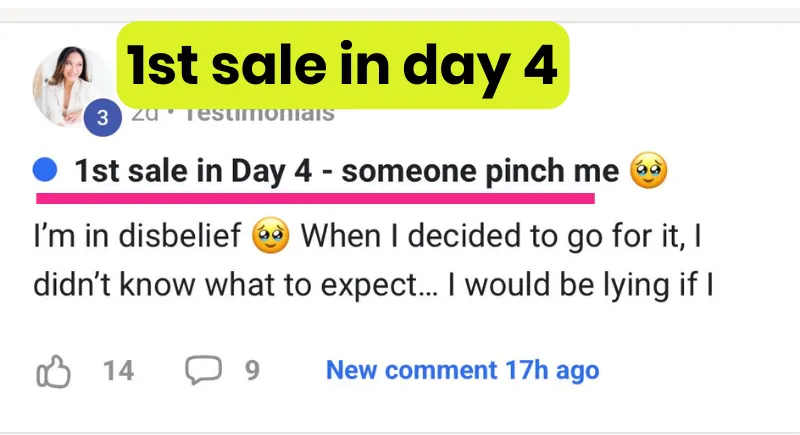Image resolution: width=800 pixels, height=435 pixels.
Task: Click "I would be lying if I" text
Action: coord(580,286)
